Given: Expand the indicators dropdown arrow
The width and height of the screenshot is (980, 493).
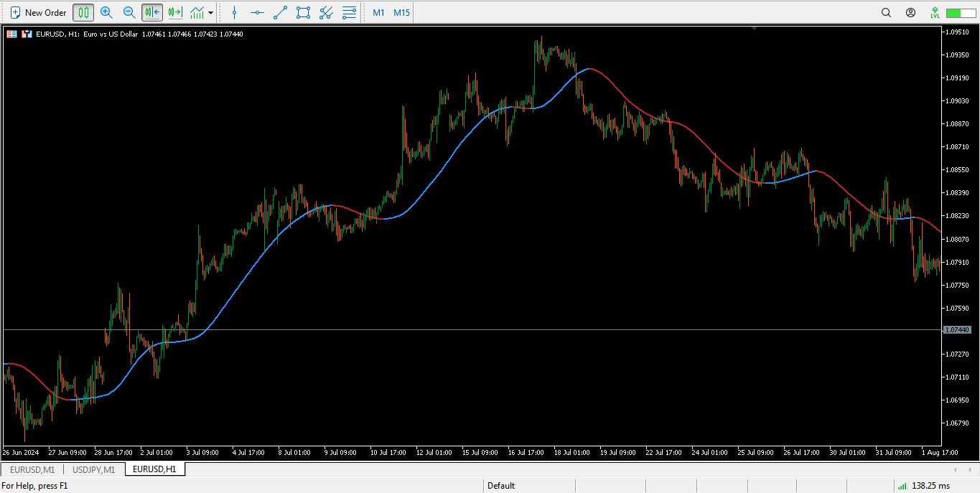Looking at the screenshot, I should tap(210, 13).
